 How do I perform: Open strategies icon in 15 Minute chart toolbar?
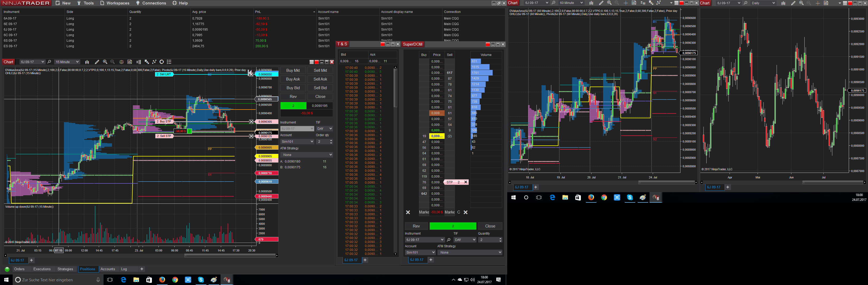click(x=154, y=62)
